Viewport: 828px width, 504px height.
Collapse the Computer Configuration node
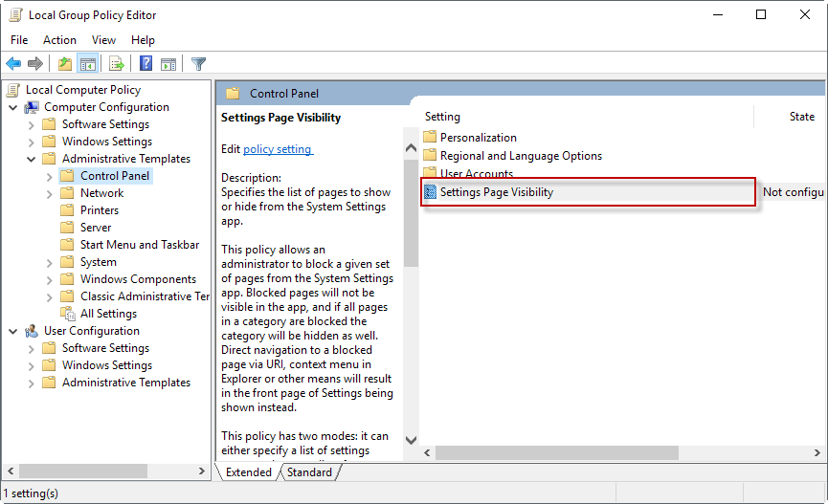pos(13,107)
